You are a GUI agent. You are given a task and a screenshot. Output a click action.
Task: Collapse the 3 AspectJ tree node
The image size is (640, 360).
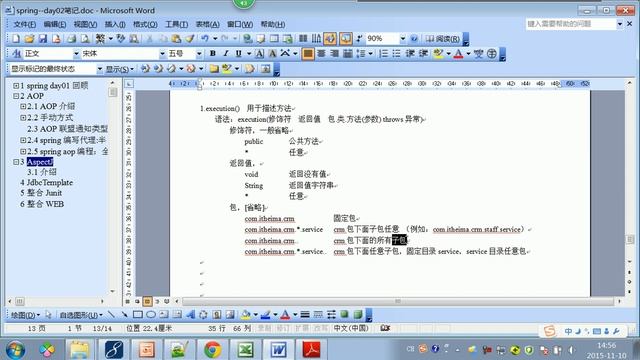click(x=16, y=162)
